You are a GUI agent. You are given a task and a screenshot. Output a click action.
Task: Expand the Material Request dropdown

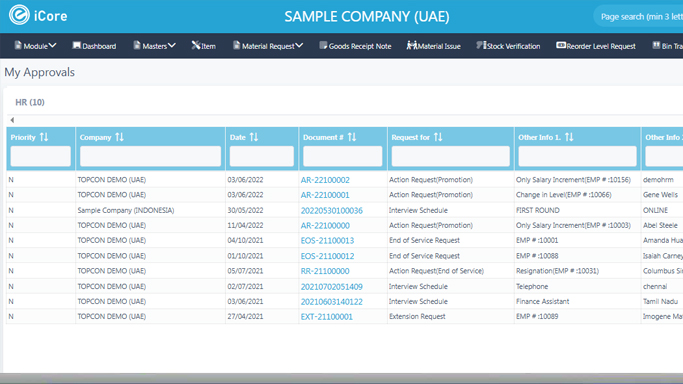(268, 46)
